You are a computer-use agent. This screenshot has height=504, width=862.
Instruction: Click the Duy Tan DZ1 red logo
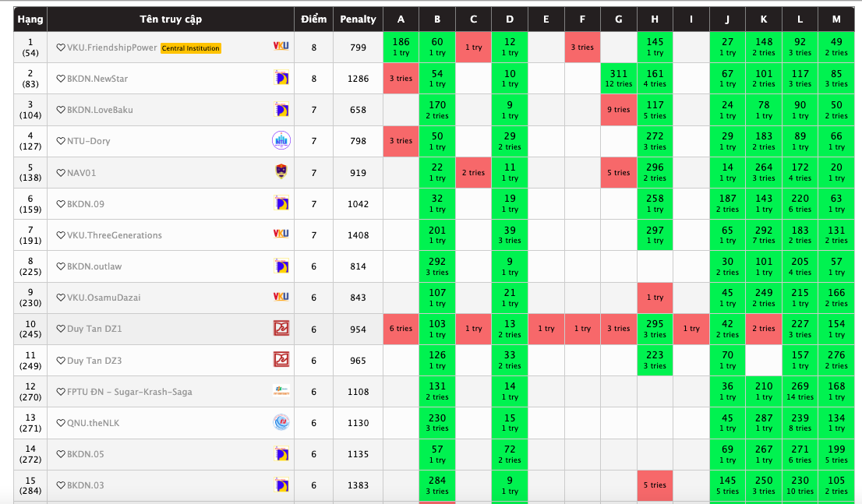pyautogui.click(x=281, y=329)
